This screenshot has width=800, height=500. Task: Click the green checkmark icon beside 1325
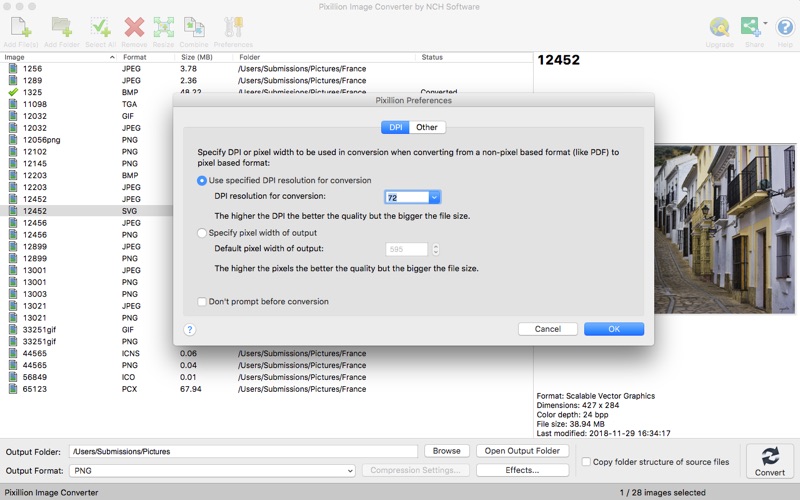point(13,92)
